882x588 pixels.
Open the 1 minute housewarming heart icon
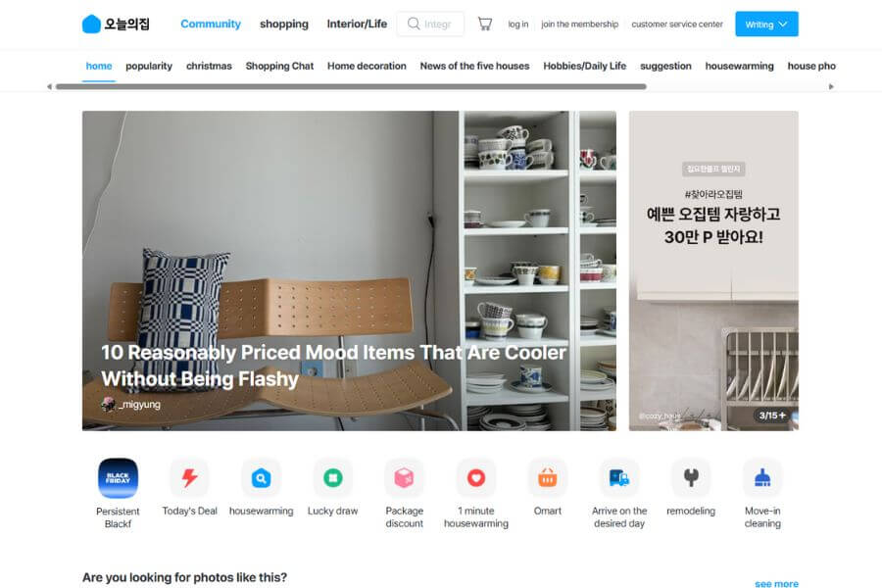[x=476, y=478]
